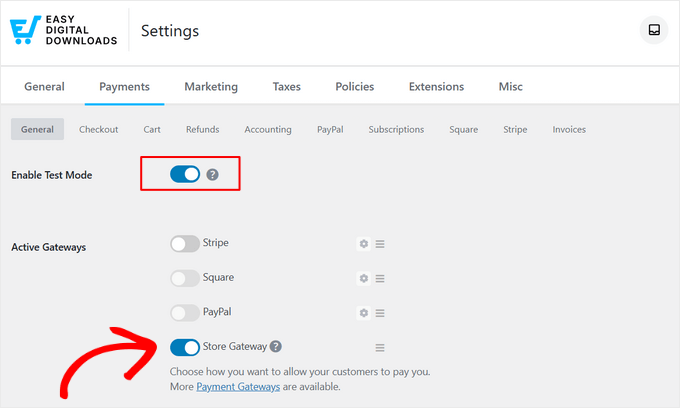Click the Store Gateway help icon
The width and height of the screenshot is (680, 408).
click(x=275, y=346)
